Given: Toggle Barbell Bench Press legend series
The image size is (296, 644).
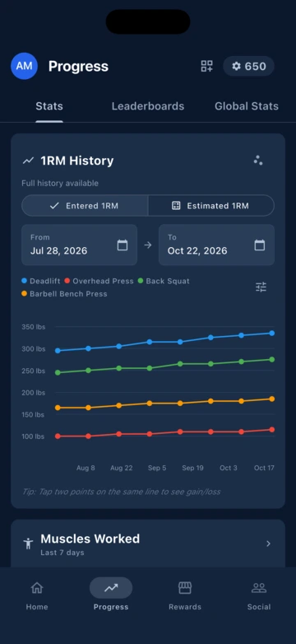Looking at the screenshot, I should coord(64,294).
